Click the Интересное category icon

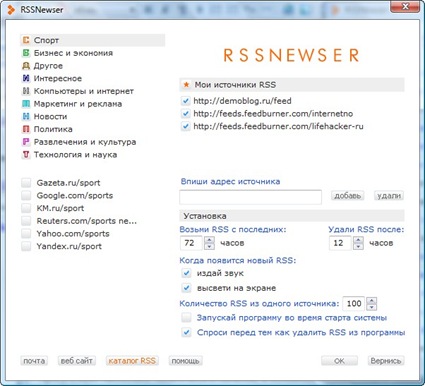coord(26,78)
